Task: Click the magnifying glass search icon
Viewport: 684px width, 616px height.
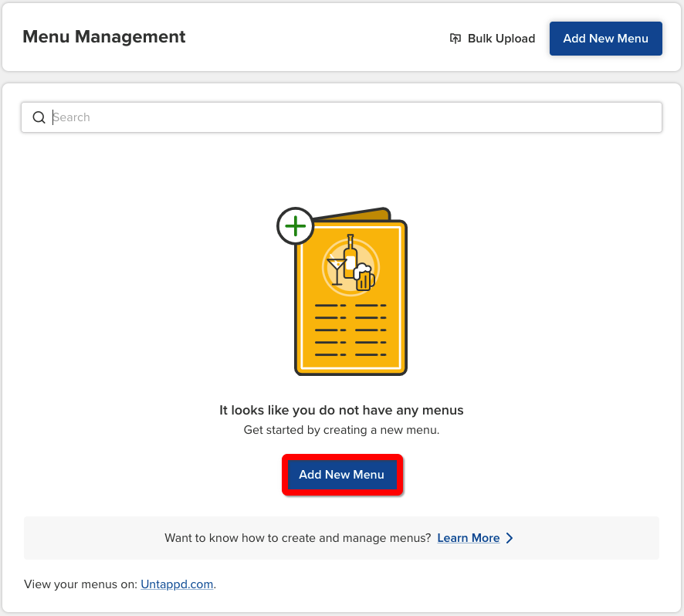Action: pos(39,117)
